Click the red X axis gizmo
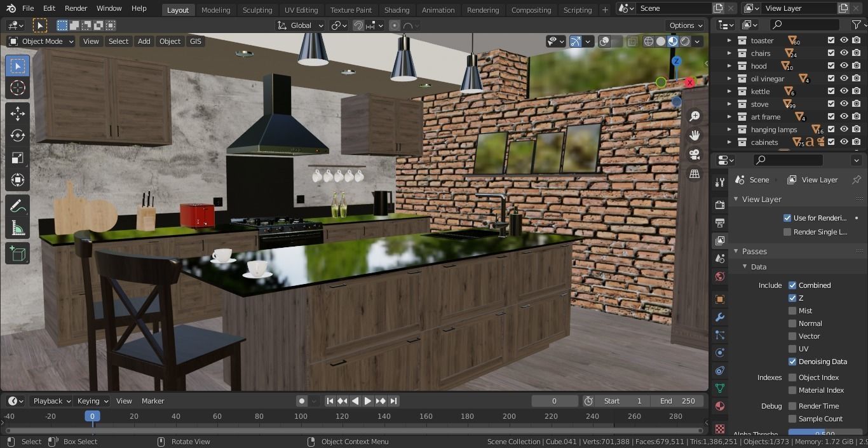The image size is (868, 448). pos(690,83)
